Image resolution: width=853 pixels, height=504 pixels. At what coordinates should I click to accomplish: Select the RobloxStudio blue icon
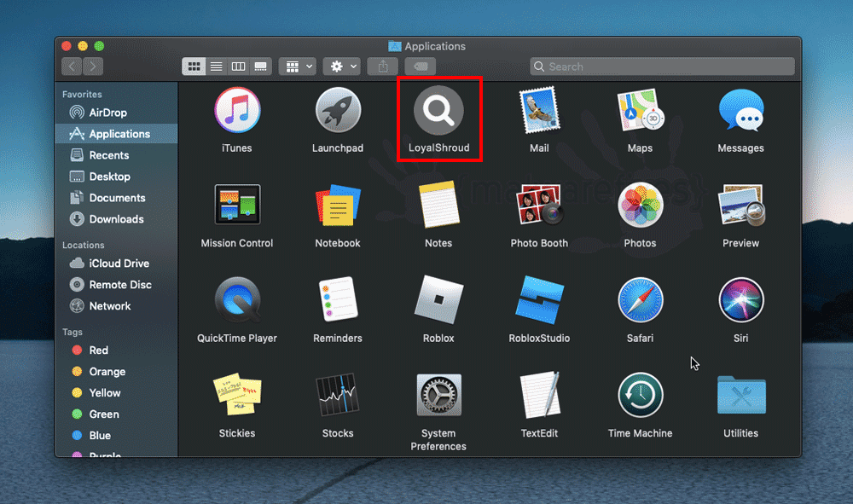539,299
